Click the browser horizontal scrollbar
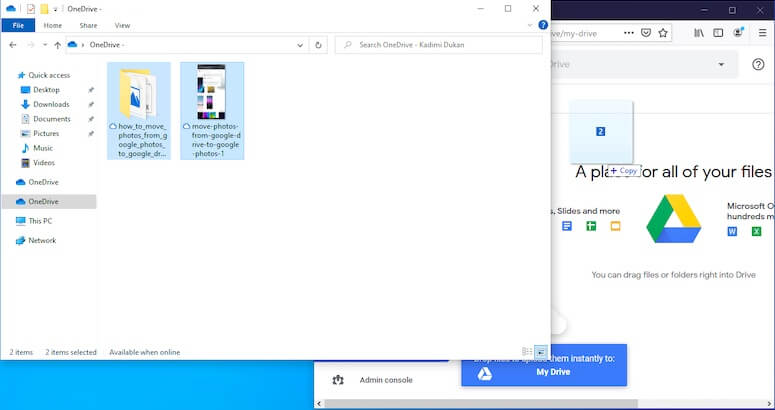The height and width of the screenshot is (410, 775). click(x=480, y=404)
